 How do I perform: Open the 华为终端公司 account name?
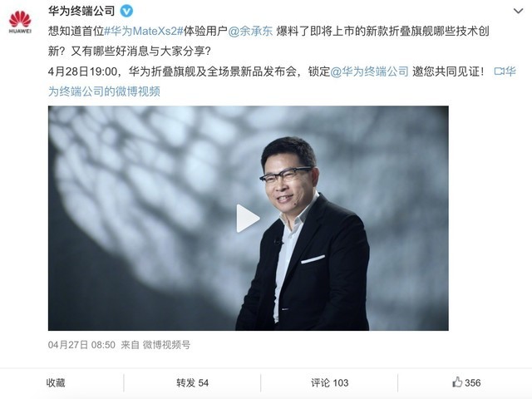(x=81, y=11)
